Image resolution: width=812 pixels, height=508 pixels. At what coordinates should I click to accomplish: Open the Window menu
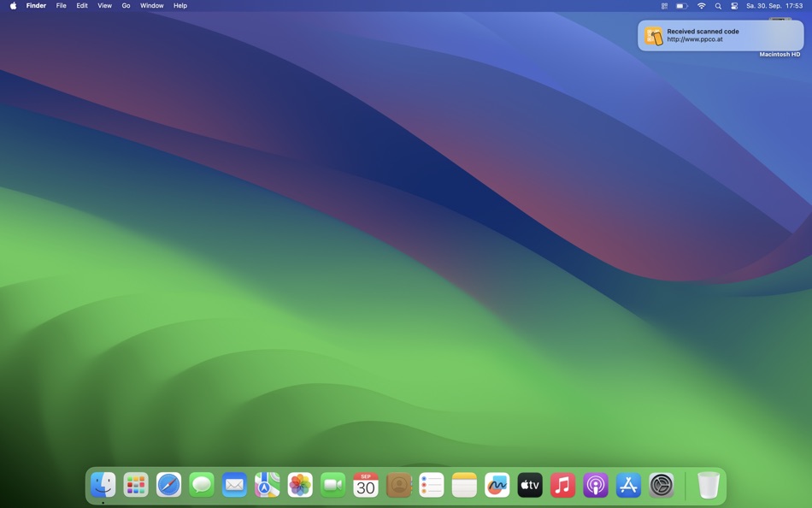pos(152,6)
